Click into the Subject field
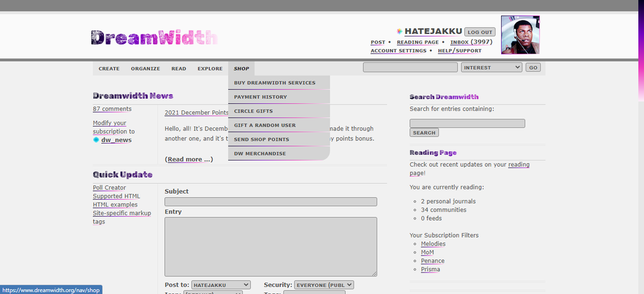This screenshot has width=644, height=294. (x=270, y=201)
